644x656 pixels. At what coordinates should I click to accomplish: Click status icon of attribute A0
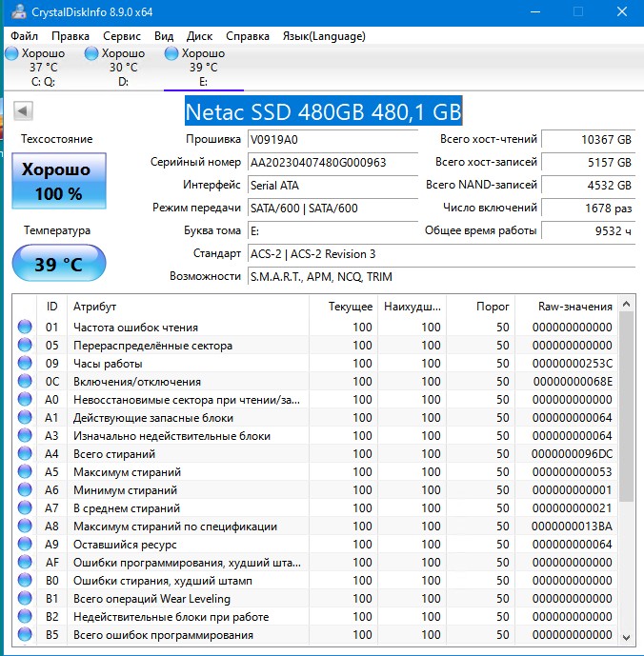25,399
